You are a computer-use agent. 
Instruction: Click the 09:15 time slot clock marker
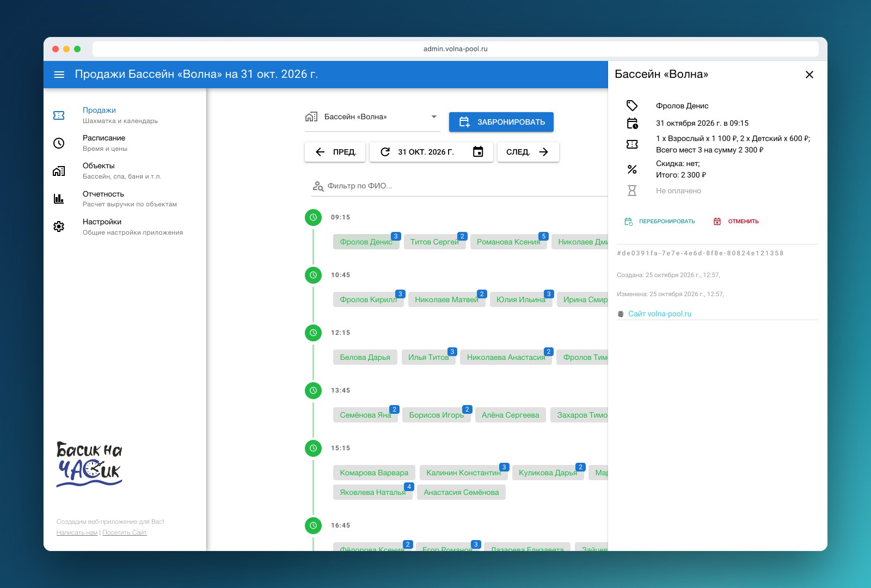tap(313, 217)
